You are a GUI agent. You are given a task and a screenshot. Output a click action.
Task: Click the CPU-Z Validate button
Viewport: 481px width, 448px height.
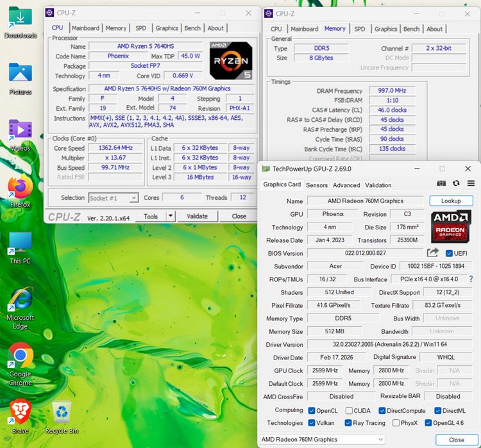[x=198, y=216]
